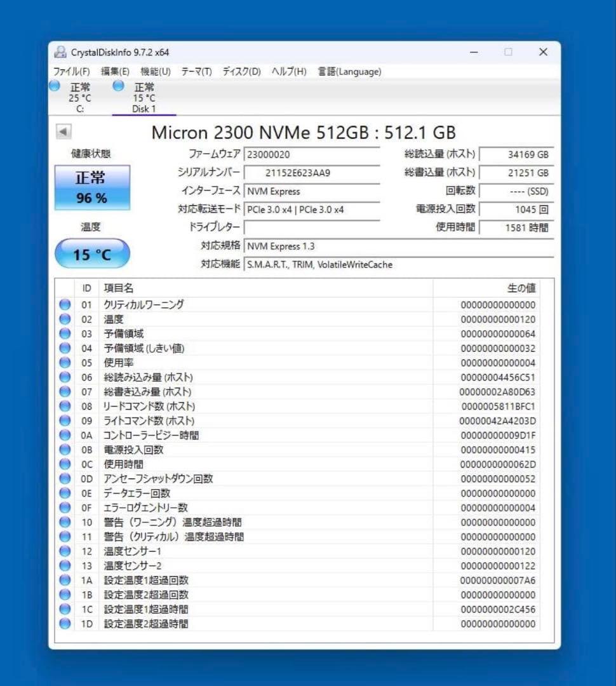Open the テーマ(T) menu
616x686 pixels.
coord(196,71)
